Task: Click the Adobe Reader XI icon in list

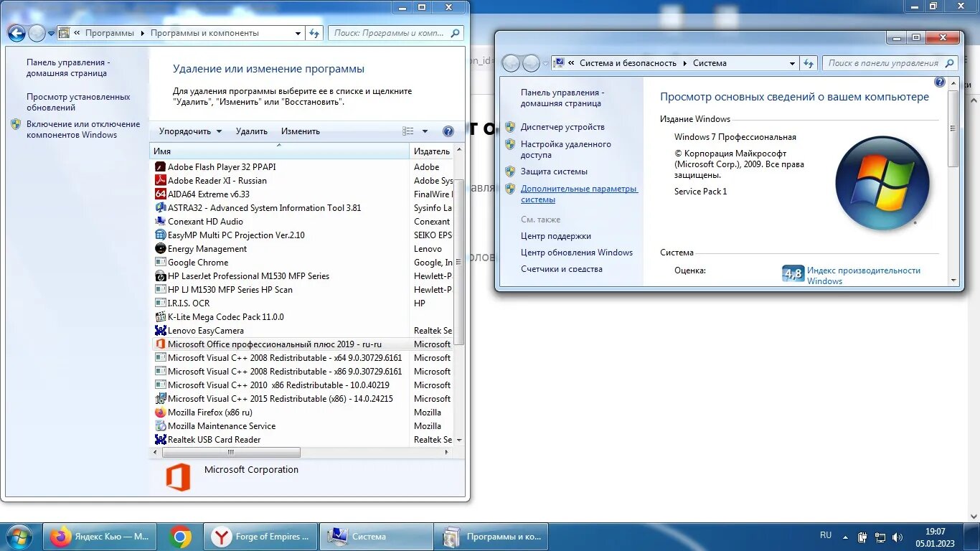Action: (161, 180)
